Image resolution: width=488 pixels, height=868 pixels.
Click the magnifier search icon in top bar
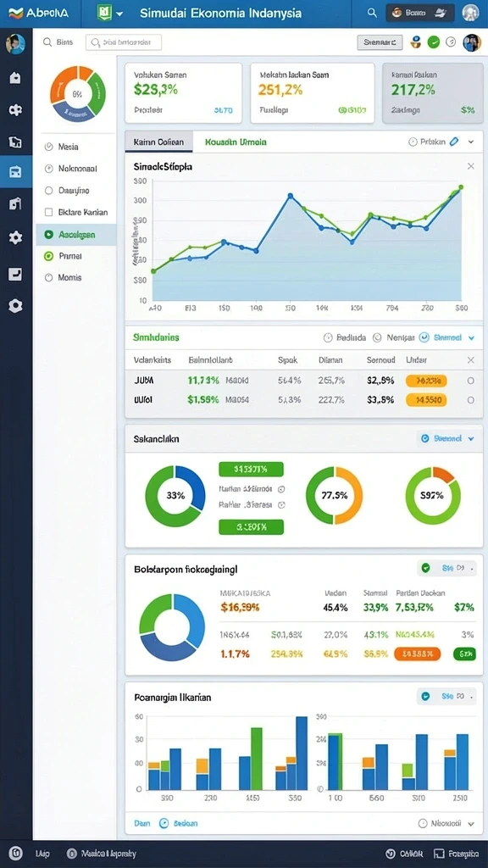coord(372,12)
